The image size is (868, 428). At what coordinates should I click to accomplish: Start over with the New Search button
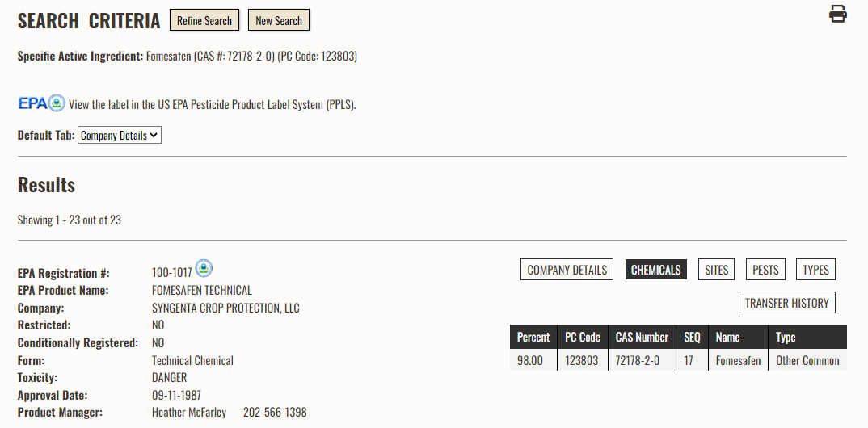pos(279,20)
